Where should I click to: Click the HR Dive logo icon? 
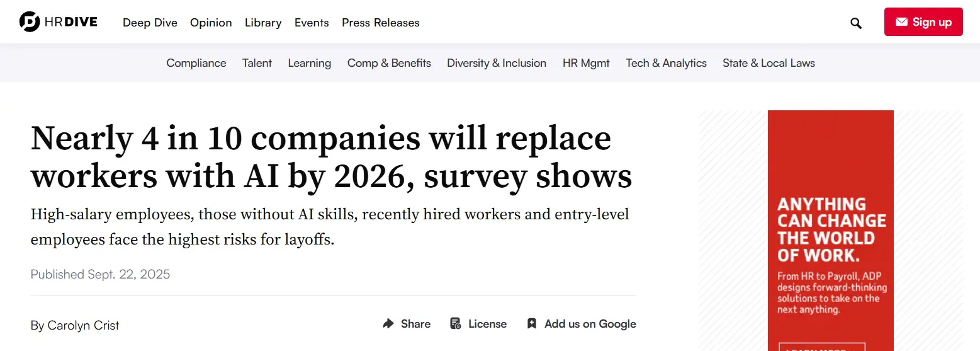30,22
